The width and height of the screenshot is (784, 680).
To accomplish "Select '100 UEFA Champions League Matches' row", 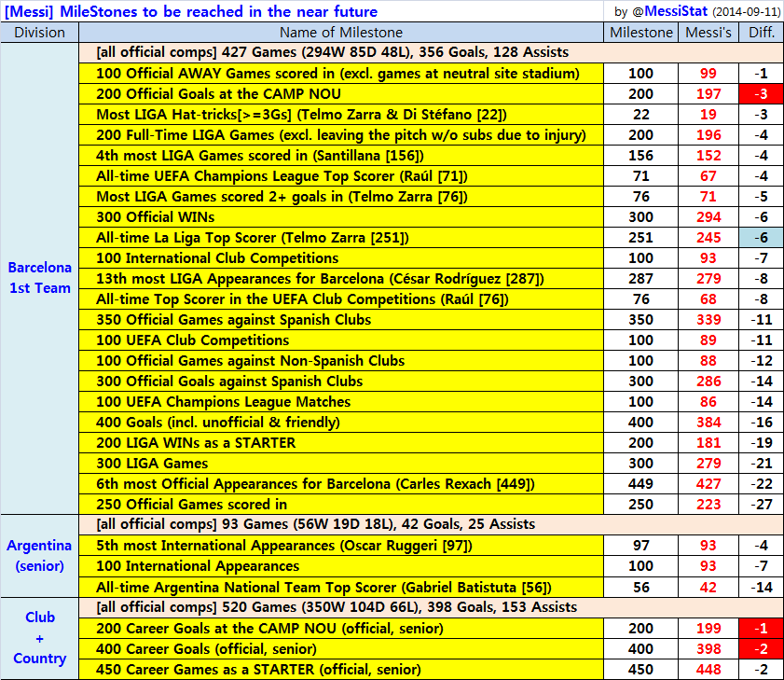I will pos(341,402).
